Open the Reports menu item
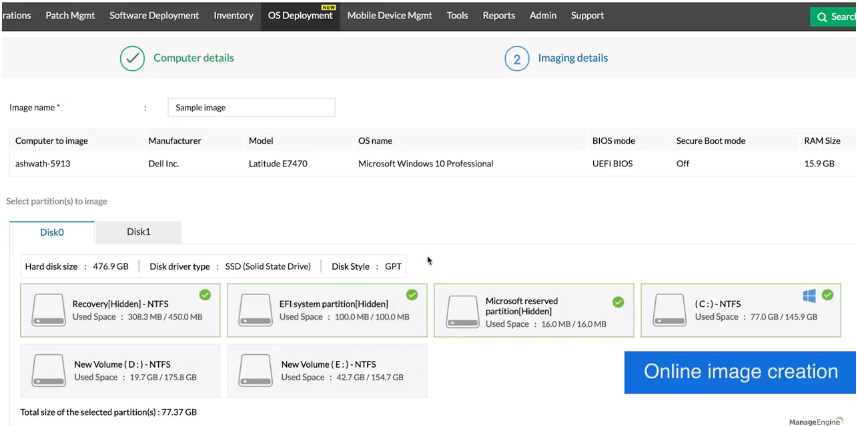This screenshot has width=857, height=426. click(498, 16)
